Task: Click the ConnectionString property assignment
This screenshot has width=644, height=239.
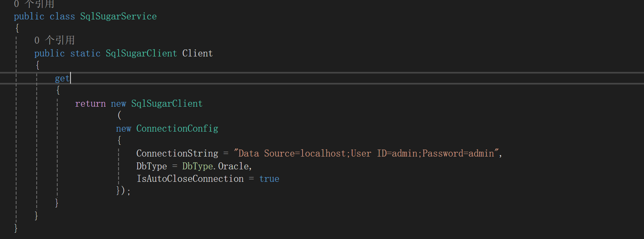Action: [177, 154]
